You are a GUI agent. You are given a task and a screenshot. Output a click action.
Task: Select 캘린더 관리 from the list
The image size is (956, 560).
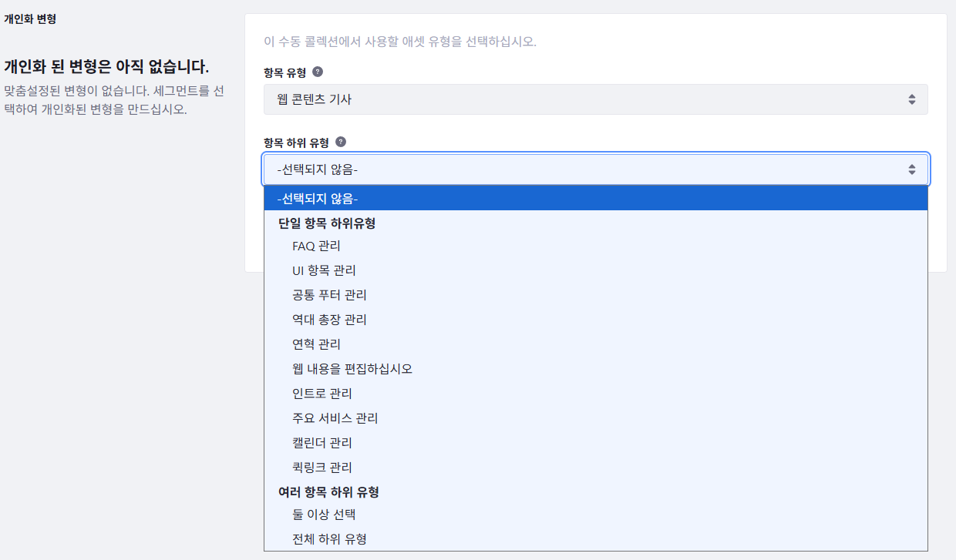[322, 443]
